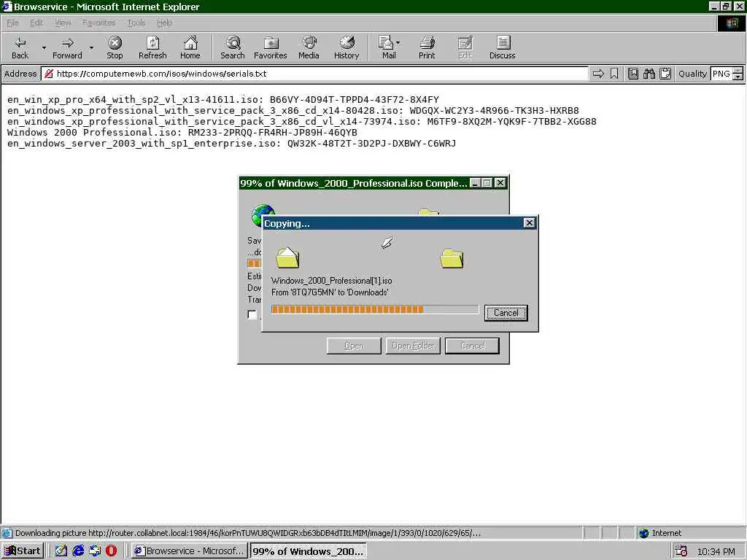
Task: Click the en_win_xp_pro_x64 serial line
Action: tap(223, 99)
